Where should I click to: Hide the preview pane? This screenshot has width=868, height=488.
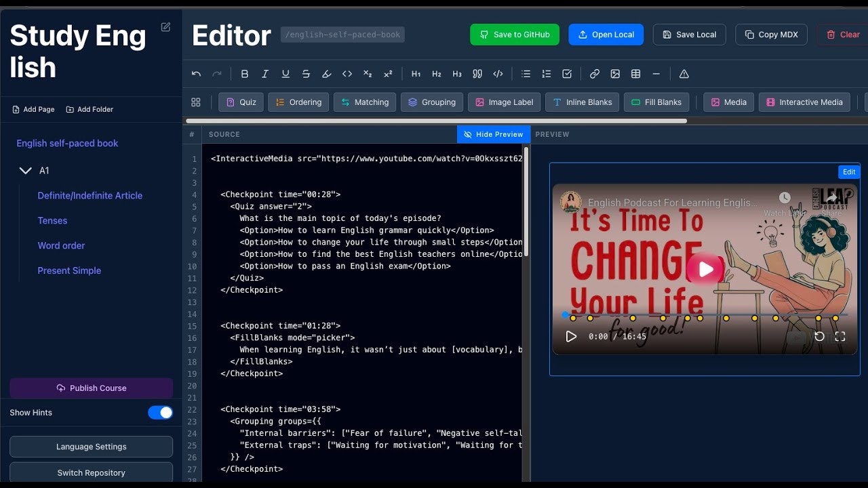[x=494, y=134]
